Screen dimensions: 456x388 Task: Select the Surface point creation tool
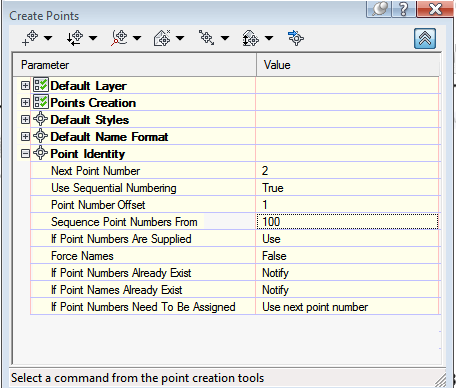click(x=162, y=38)
